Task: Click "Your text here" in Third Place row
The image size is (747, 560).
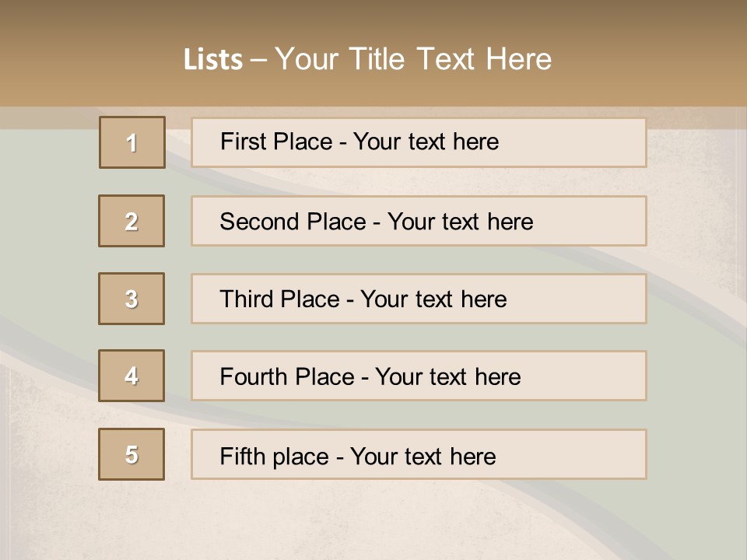Action: (x=433, y=299)
